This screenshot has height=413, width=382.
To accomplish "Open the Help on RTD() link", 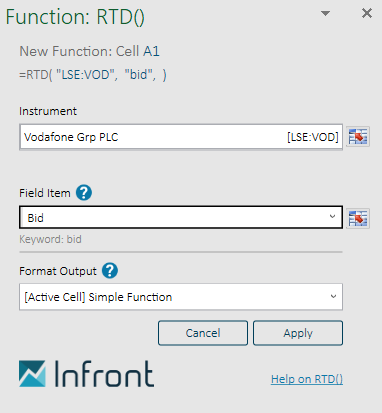I will click(307, 379).
